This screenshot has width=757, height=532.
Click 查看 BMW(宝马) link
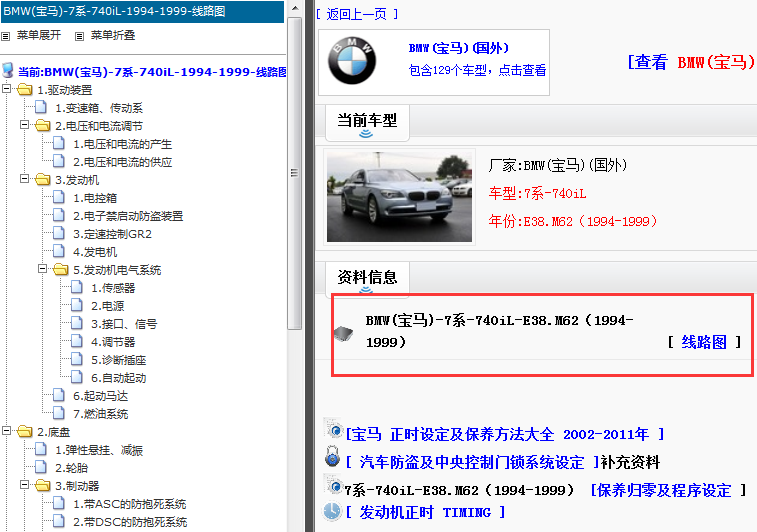pyautogui.click(x=691, y=62)
